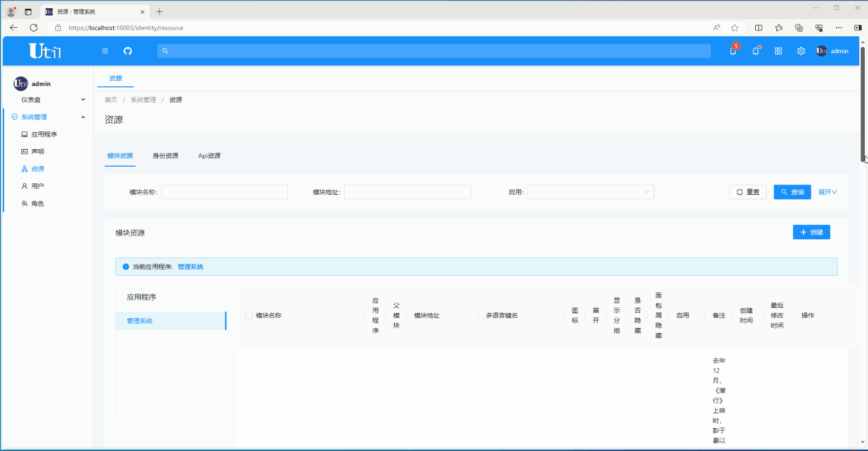Click the 模块名称 input field
Viewport: 868px width, 451px height.
point(224,192)
